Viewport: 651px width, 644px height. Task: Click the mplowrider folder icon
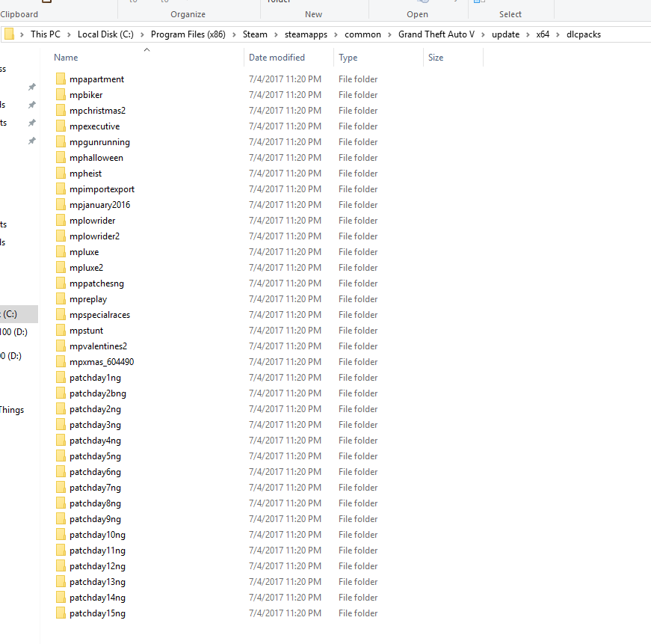click(61, 220)
